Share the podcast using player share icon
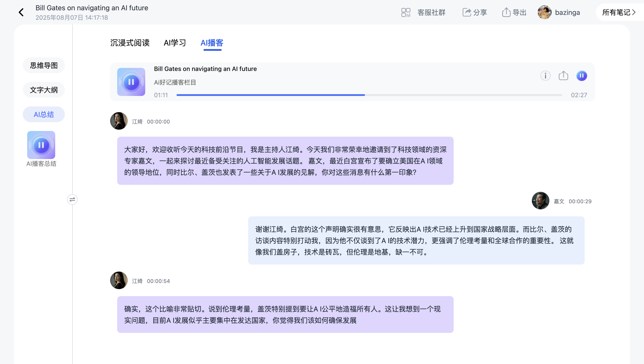Screen dimensions: 644x364 (563, 76)
